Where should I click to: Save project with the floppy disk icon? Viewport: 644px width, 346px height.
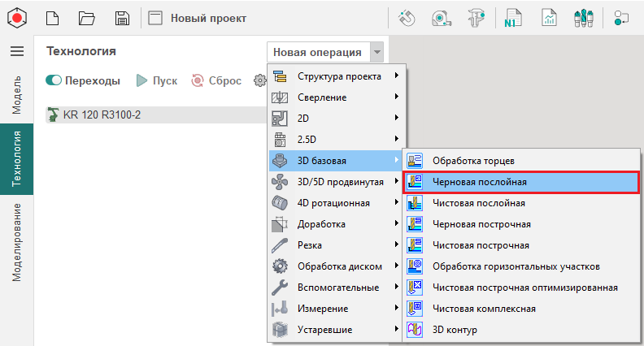click(122, 18)
